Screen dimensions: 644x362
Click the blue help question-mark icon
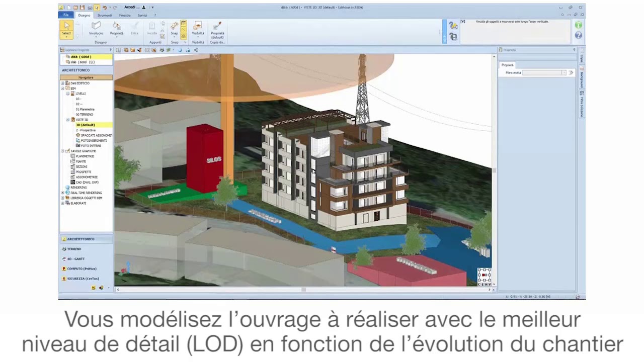578,35
